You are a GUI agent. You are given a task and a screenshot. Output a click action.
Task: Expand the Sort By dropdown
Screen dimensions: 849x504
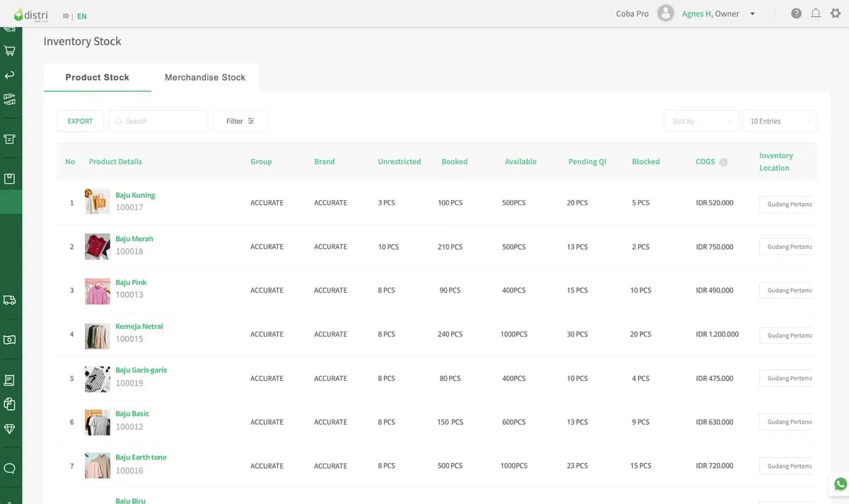pyautogui.click(x=701, y=121)
